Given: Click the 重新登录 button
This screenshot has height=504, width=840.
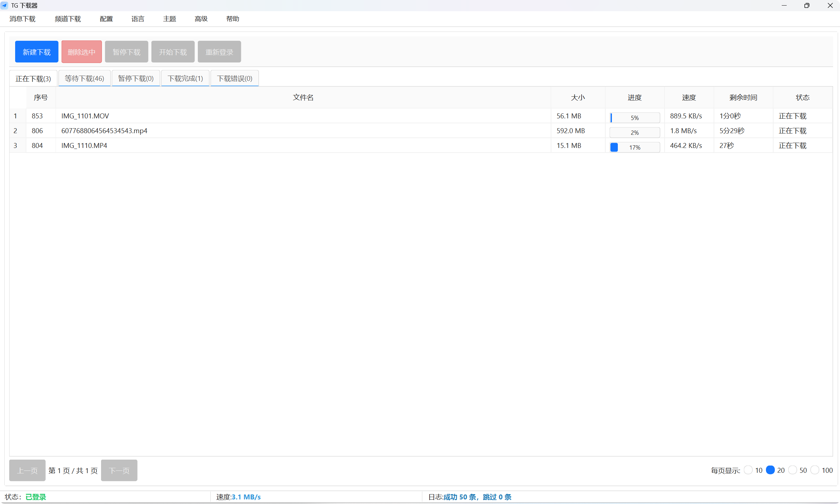Looking at the screenshot, I should tap(219, 52).
